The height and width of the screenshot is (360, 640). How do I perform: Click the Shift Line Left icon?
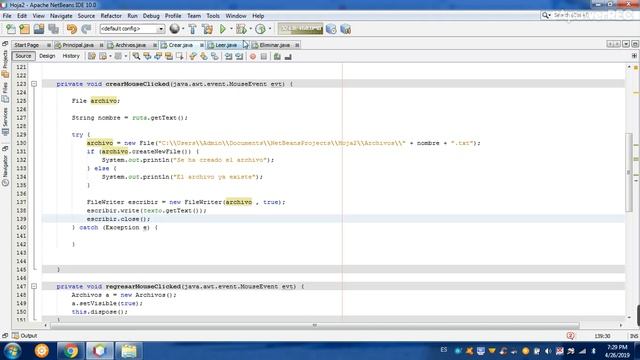coord(229,56)
